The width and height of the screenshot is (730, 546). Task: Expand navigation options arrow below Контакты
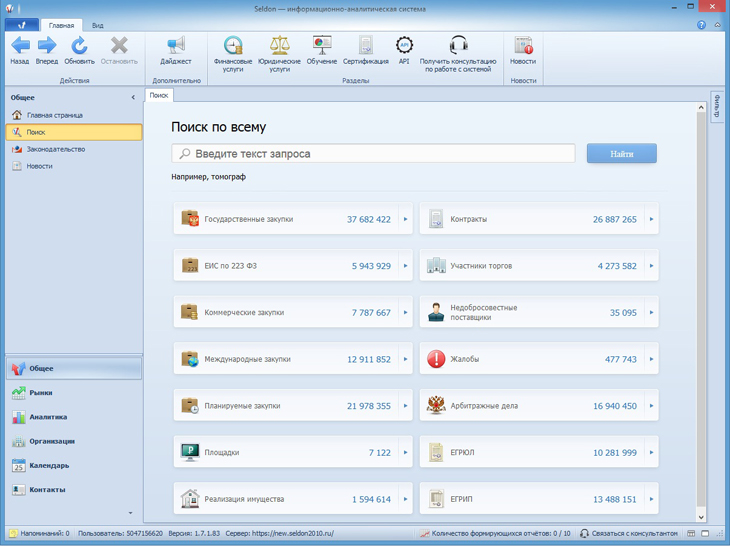point(130,513)
